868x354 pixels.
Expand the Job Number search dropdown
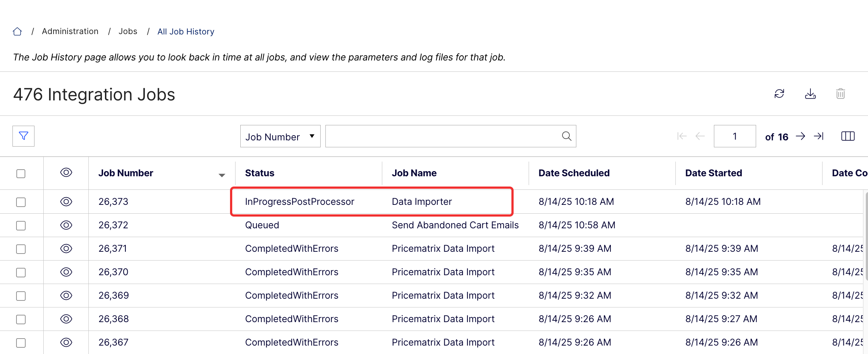point(280,136)
